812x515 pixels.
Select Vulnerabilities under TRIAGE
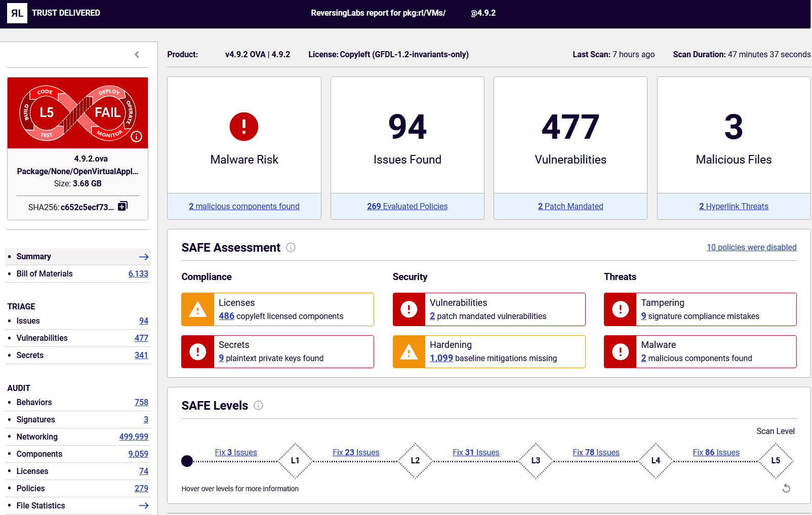coord(42,338)
